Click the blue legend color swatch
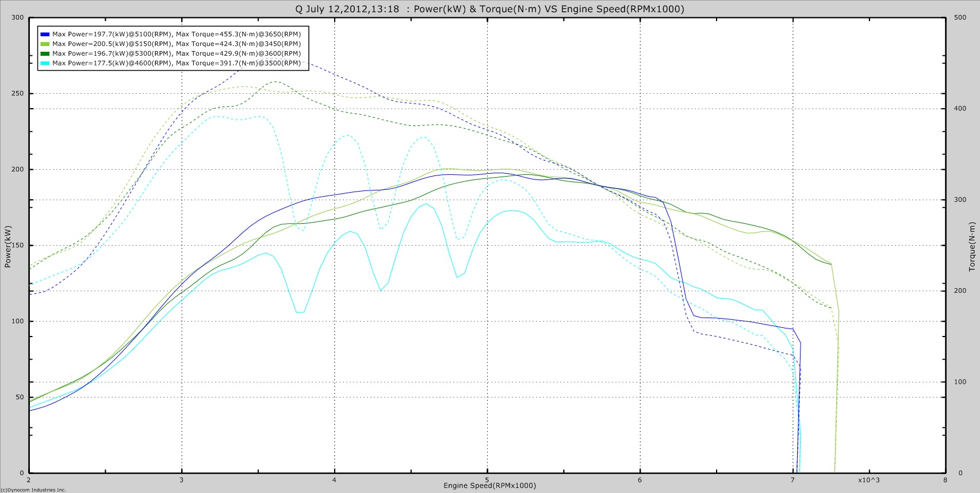Viewport: 980px width, 493px height. (x=45, y=34)
